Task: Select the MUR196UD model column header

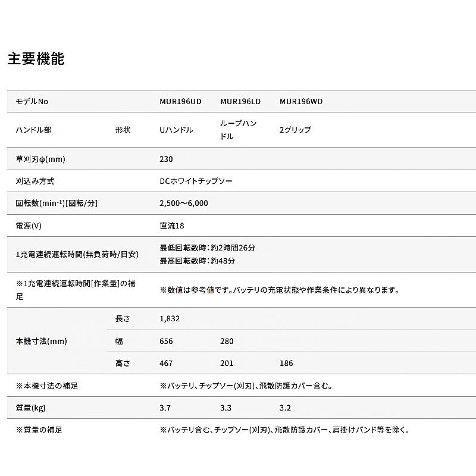Action: pyautogui.click(x=180, y=102)
